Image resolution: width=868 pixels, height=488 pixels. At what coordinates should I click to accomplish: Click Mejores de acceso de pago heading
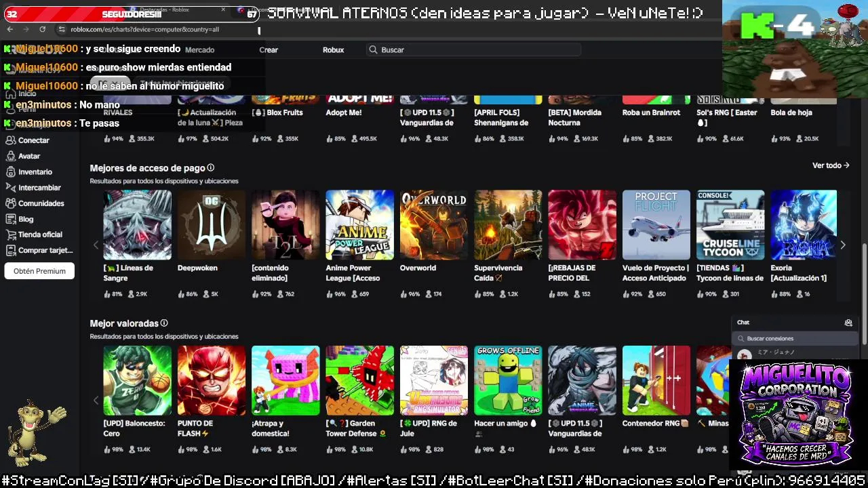147,168
